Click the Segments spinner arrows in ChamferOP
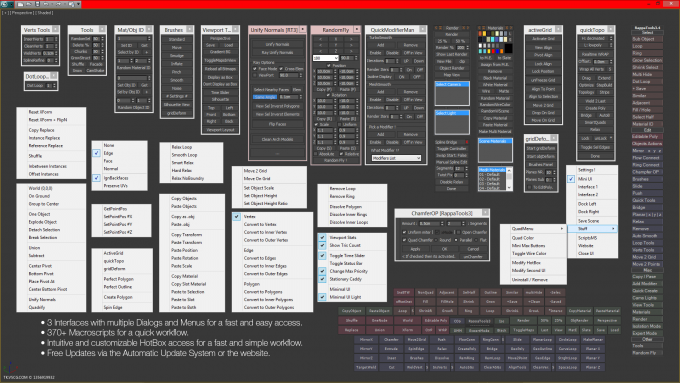This screenshot has width=680, height=383. coord(464,223)
